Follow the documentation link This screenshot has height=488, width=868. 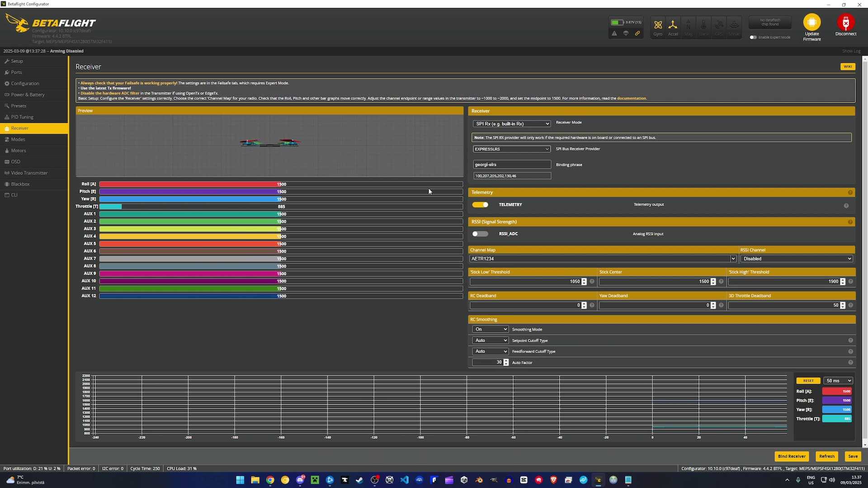tap(631, 99)
